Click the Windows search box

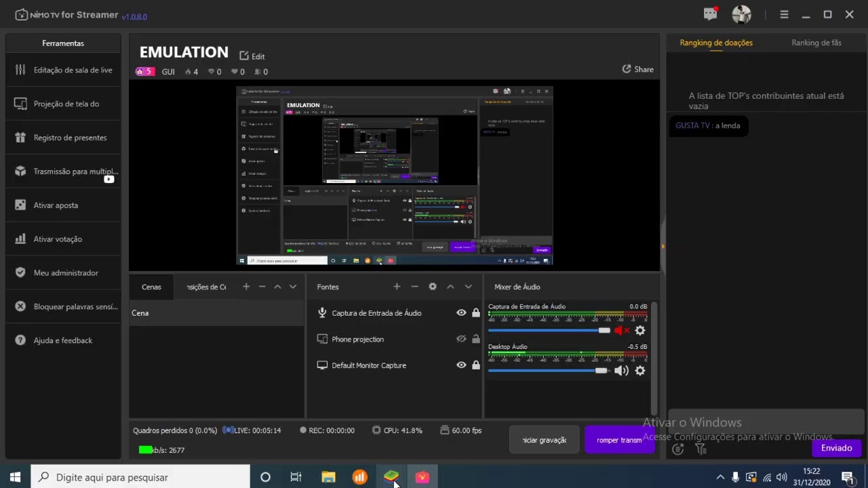pyautogui.click(x=140, y=477)
